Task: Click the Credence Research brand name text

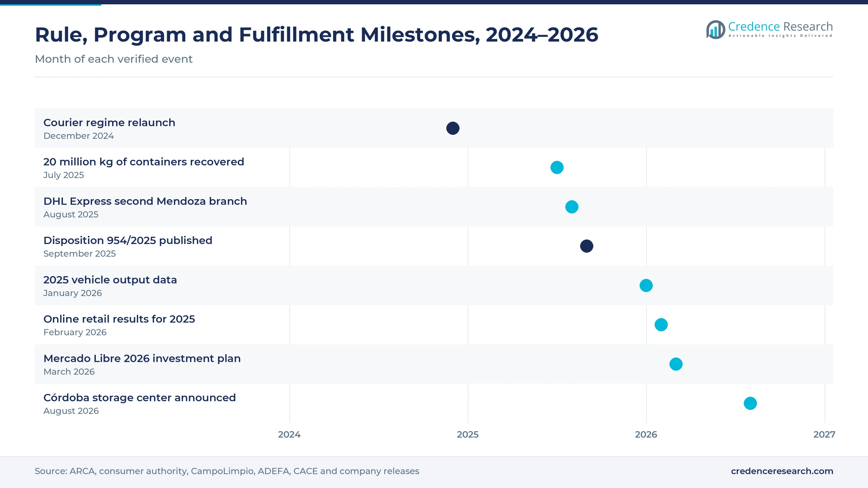Action: click(780, 27)
